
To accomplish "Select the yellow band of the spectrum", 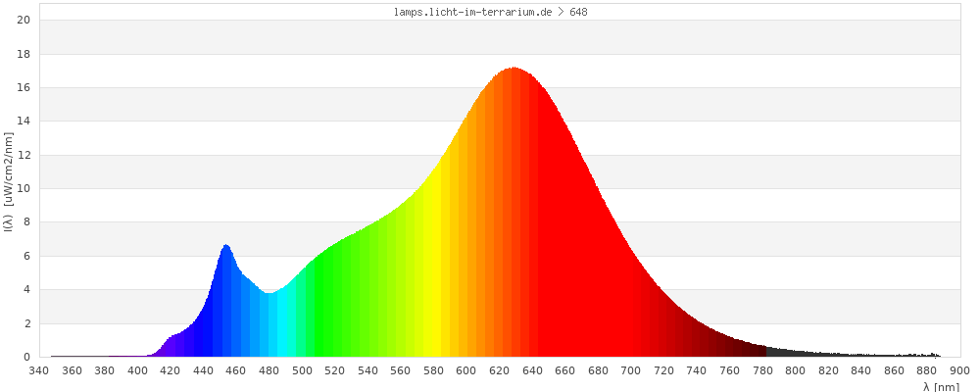I will point(433,274).
